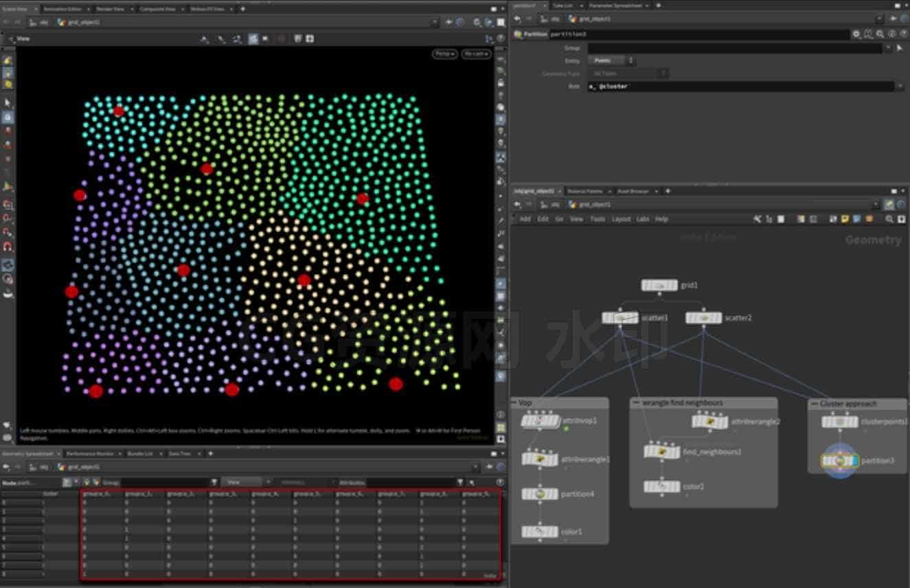Image resolution: width=910 pixels, height=588 pixels.
Task: Select the attribwrangle2 node
Action: (709, 421)
